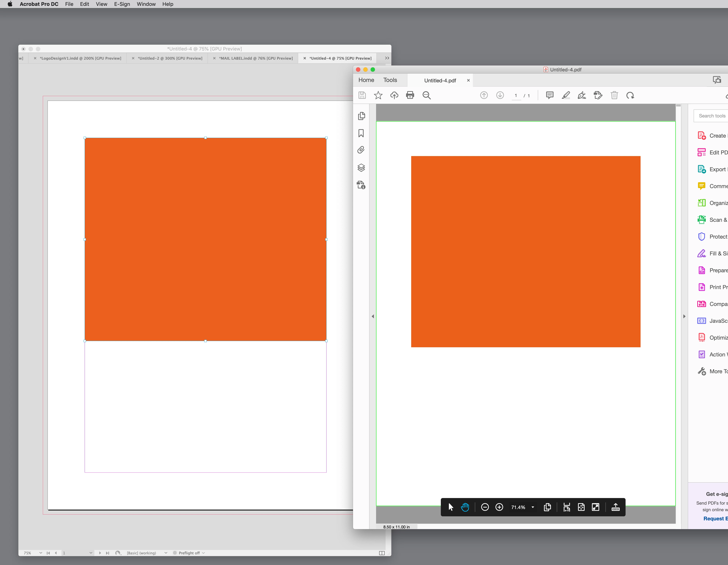Click the rotate page icon in toolbar
The width and height of the screenshot is (728, 565).
[x=630, y=95]
